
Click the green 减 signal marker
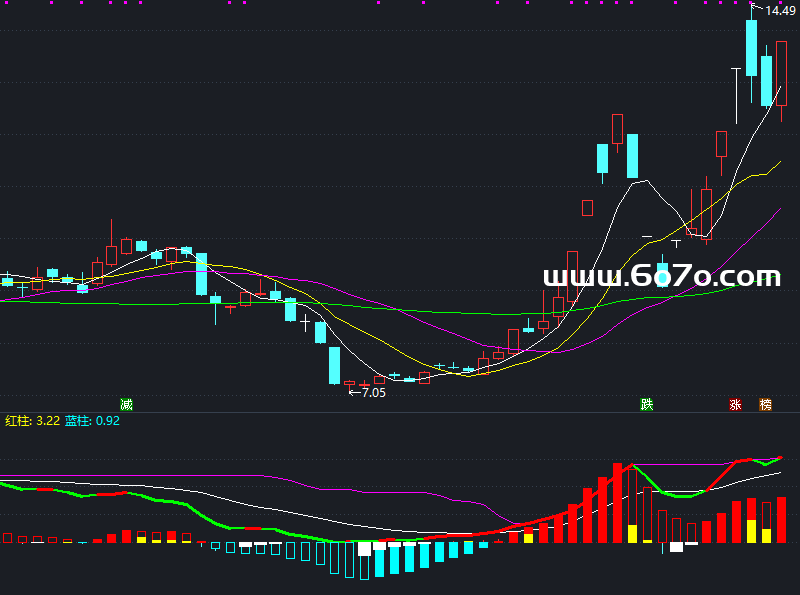tap(126, 405)
